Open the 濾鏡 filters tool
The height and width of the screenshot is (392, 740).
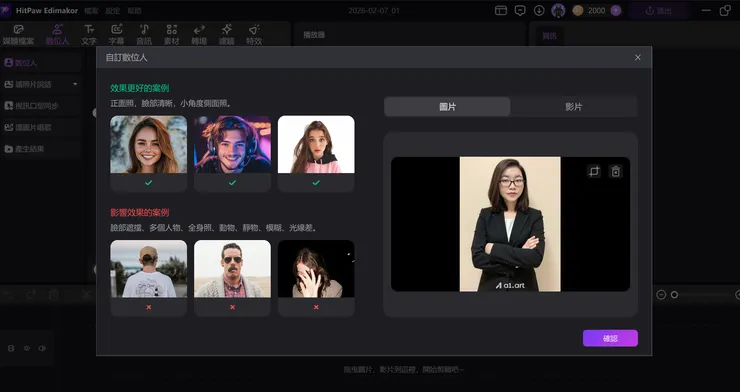coord(227,34)
